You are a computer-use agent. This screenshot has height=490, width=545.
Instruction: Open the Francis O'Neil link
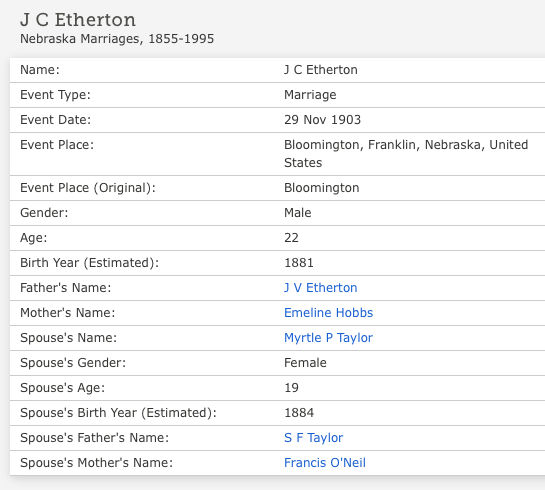[325, 463]
